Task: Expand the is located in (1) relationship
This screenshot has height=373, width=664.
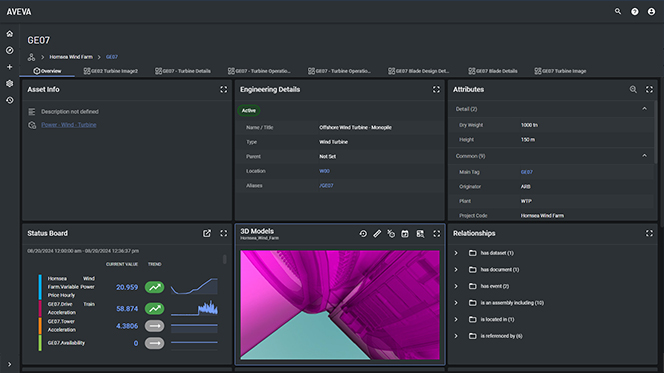Action: coord(456,320)
